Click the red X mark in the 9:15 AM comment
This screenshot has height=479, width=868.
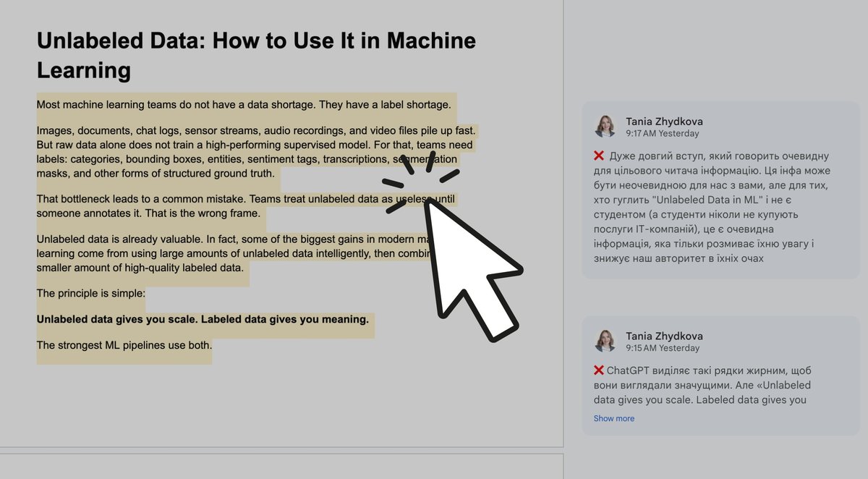(x=599, y=370)
